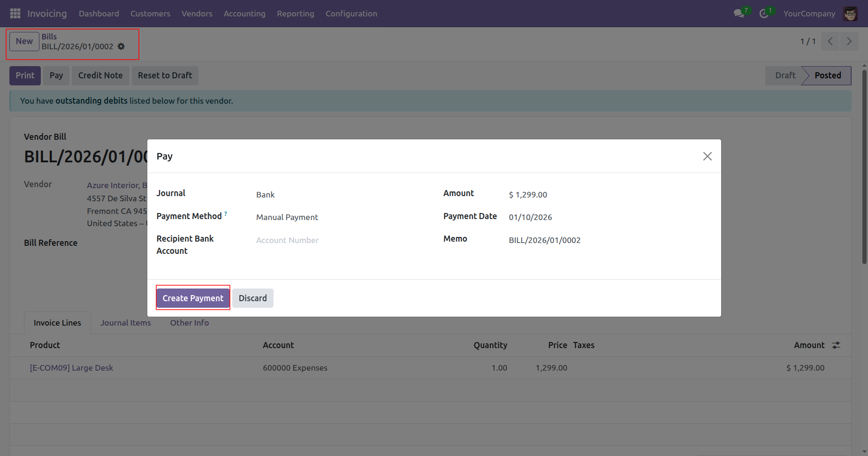Open Payment Method dropdown showing Manual Payment
Viewport: 868px width, 456px height.
338,217
